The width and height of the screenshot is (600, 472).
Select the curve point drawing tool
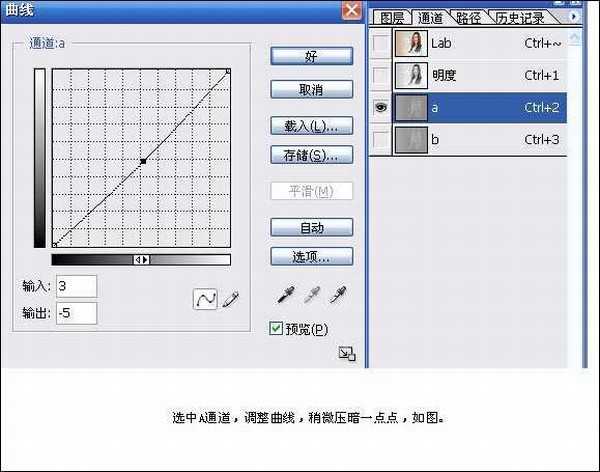click(205, 298)
